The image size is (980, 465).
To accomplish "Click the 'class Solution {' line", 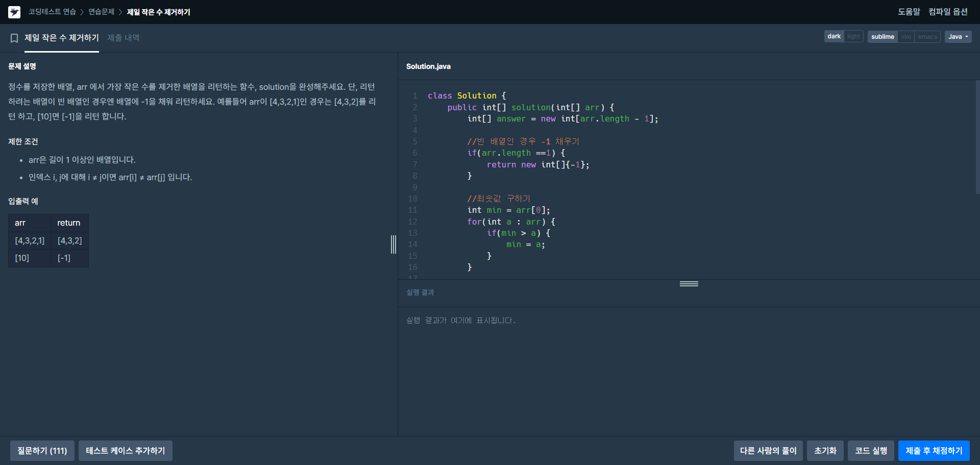I will pyautogui.click(x=467, y=96).
